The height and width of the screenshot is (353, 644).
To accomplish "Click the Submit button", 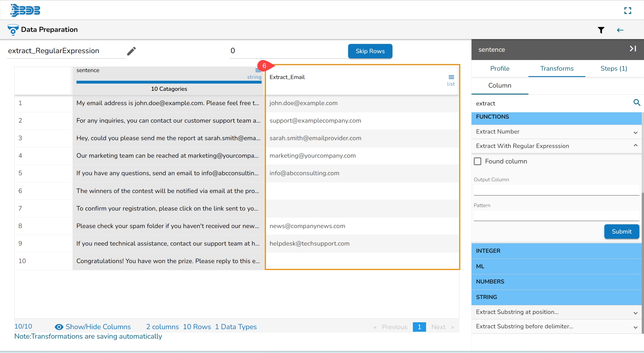I will [x=621, y=232].
